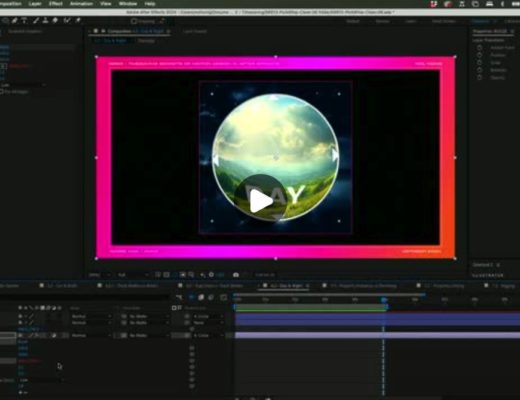Open selected layer's blending mode Normal dropdown
Screen dimensions: 520x400
pos(91,335)
